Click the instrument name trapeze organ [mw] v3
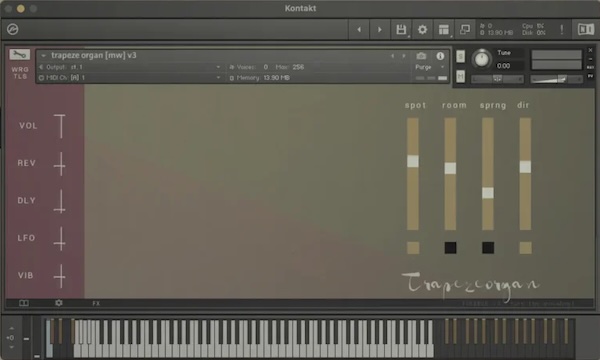The width and height of the screenshot is (600, 360). [x=94, y=55]
